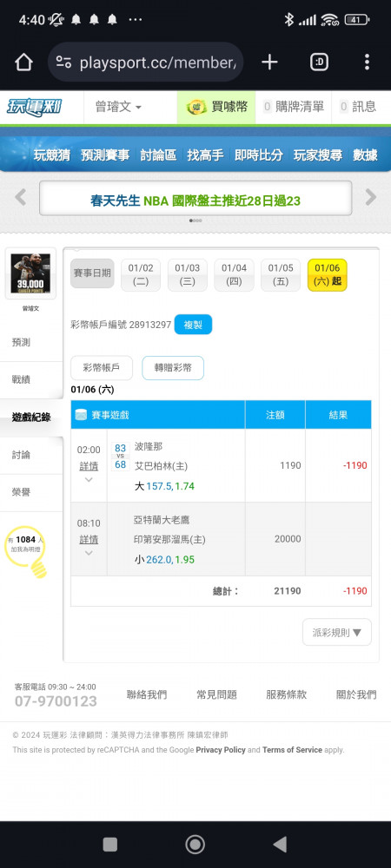Click the 複製 button
Viewport: 391px width, 868px height.
193,325
